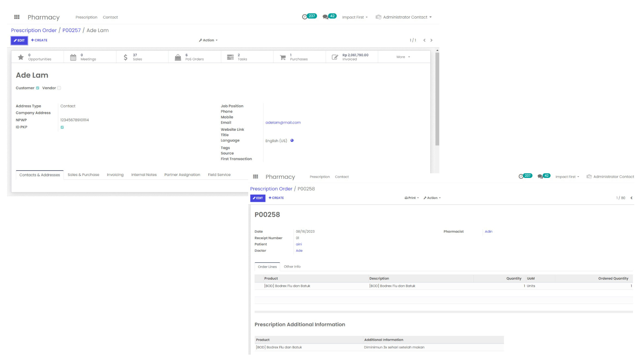The image size is (644, 362).
Task: Open the PoS Orders bag icon
Action: 178,57
